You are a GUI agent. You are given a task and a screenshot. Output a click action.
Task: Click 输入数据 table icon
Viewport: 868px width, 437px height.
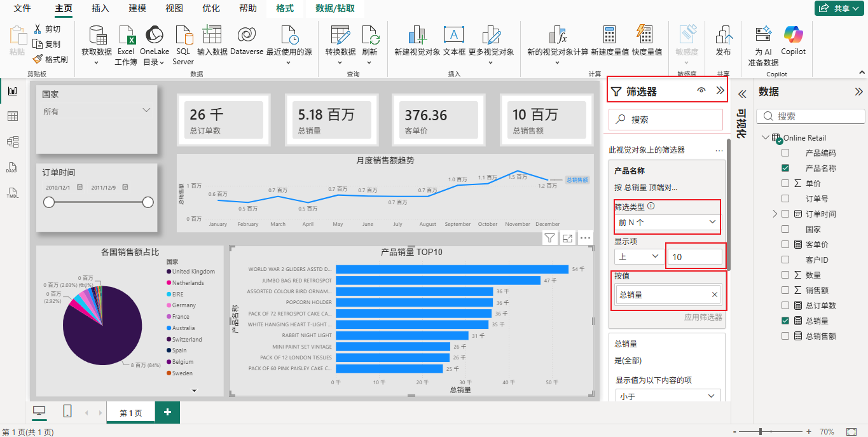click(212, 35)
